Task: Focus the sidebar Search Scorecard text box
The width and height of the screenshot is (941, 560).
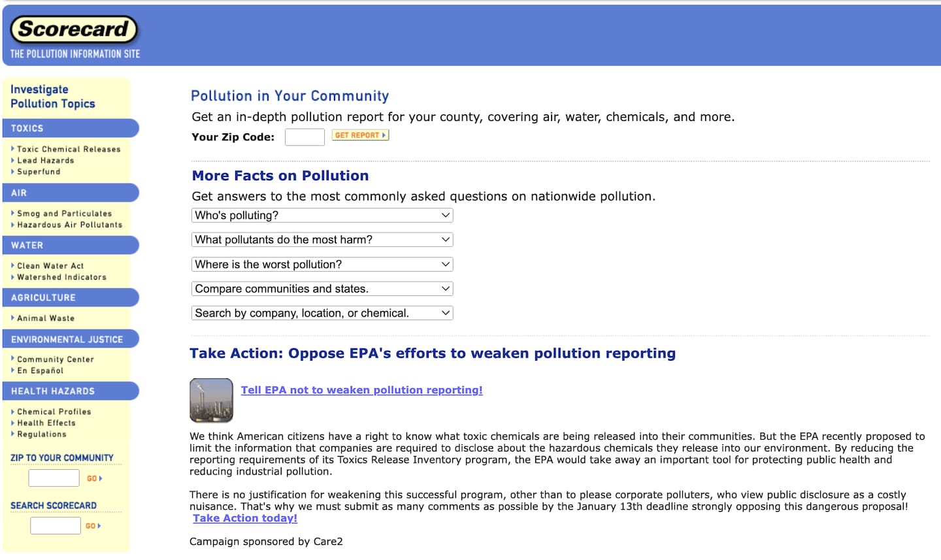Action: 56,525
